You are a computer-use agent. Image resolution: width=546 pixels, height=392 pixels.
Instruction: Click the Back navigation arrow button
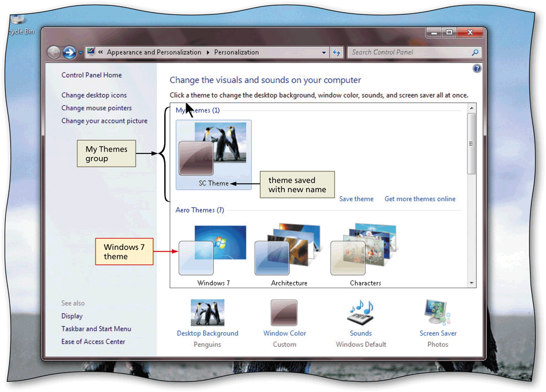54,53
